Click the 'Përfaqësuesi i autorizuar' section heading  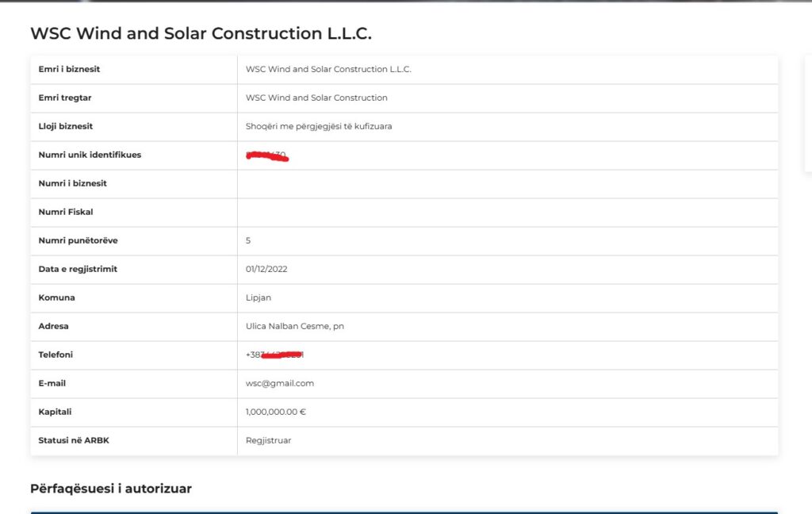(x=111, y=489)
